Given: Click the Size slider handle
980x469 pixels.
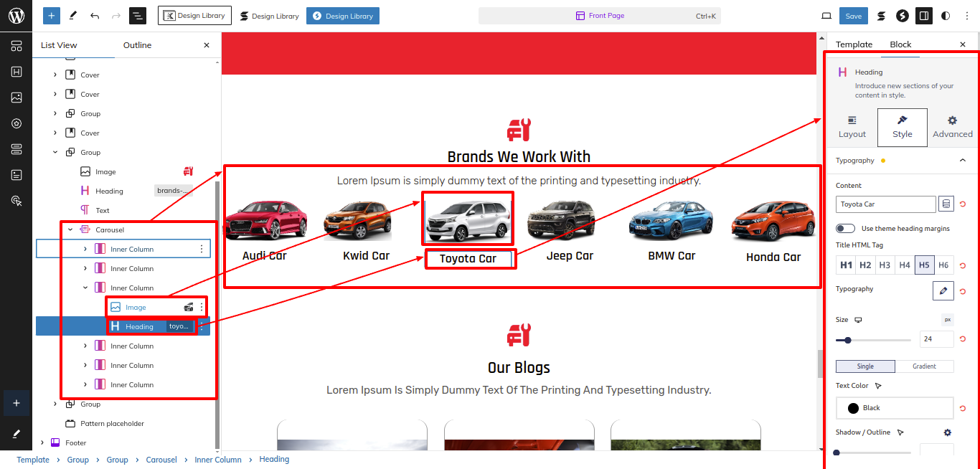Looking at the screenshot, I should coord(848,340).
